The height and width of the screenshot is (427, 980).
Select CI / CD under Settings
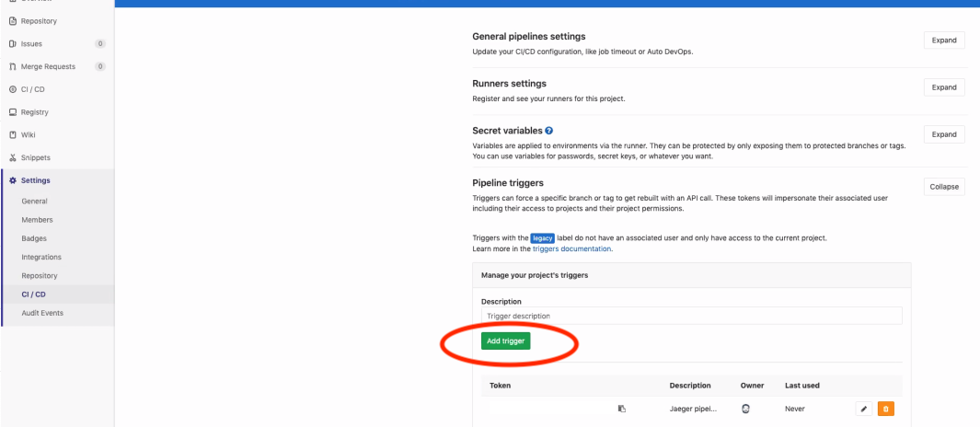click(x=33, y=294)
